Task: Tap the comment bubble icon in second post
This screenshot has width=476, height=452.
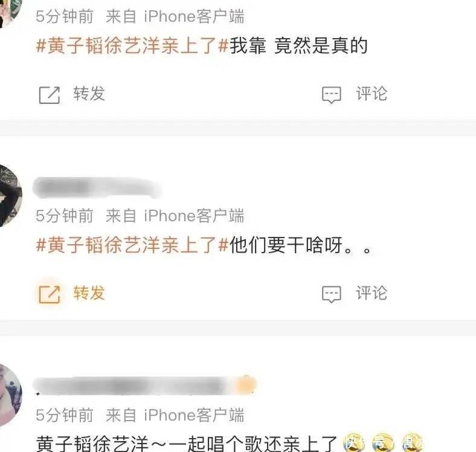Action: pyautogui.click(x=332, y=294)
